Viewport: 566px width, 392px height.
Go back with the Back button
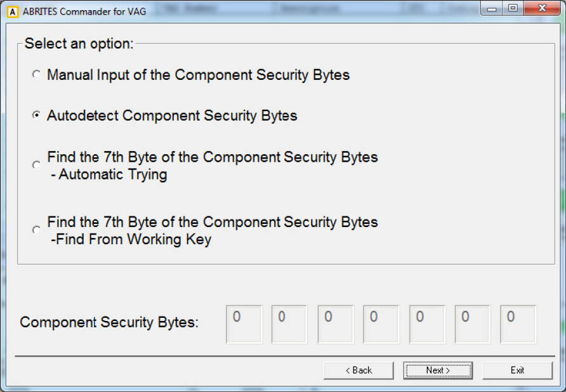pyautogui.click(x=359, y=370)
